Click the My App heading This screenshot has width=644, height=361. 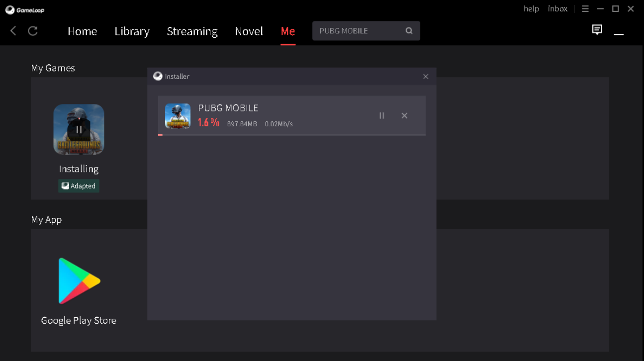click(46, 220)
